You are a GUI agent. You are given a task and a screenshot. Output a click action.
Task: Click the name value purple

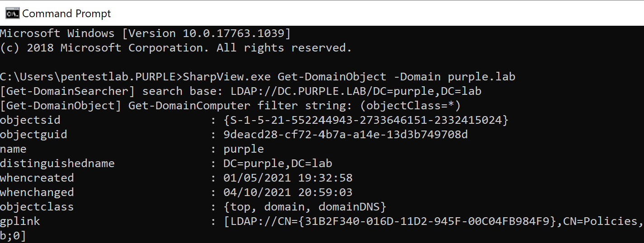[x=243, y=149]
